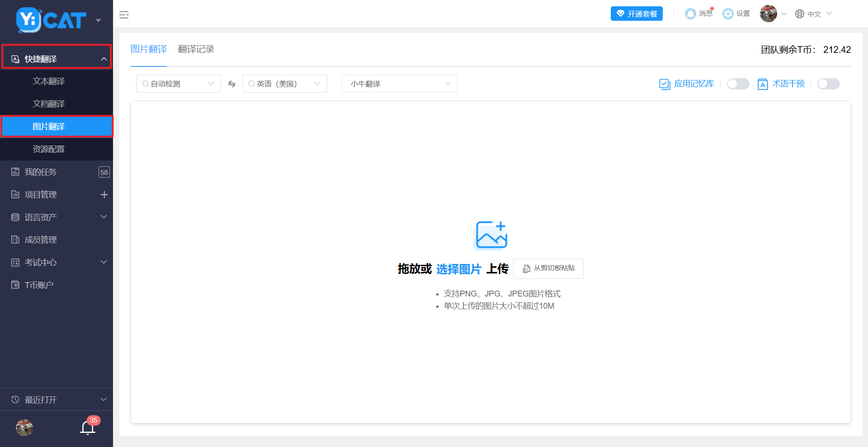Open notifications bell at sidebar bottom
The width and height of the screenshot is (868, 447).
[x=88, y=428]
